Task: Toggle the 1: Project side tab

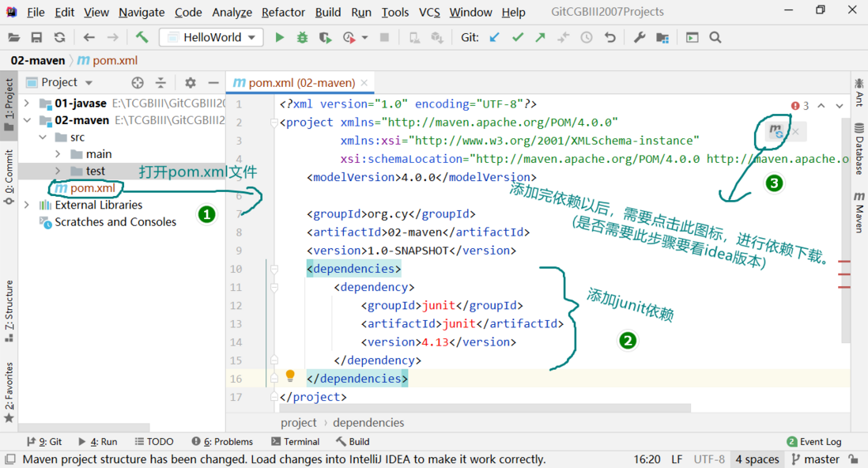Action: 9,104
